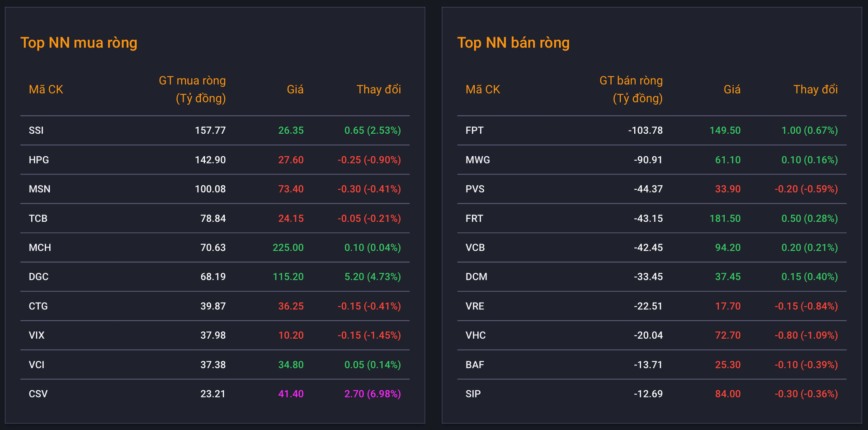
Task: Click 'Thay đổi' header in net buy table
Action: click(x=379, y=89)
